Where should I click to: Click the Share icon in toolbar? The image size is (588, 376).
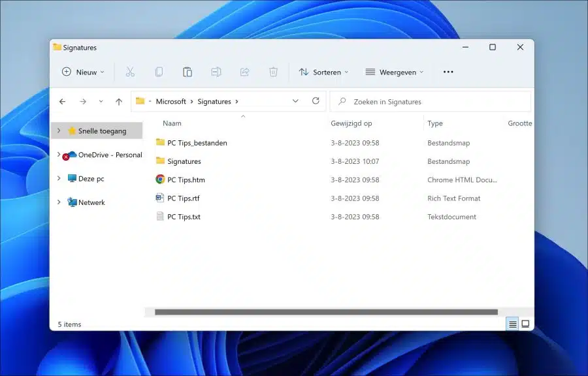click(x=245, y=72)
